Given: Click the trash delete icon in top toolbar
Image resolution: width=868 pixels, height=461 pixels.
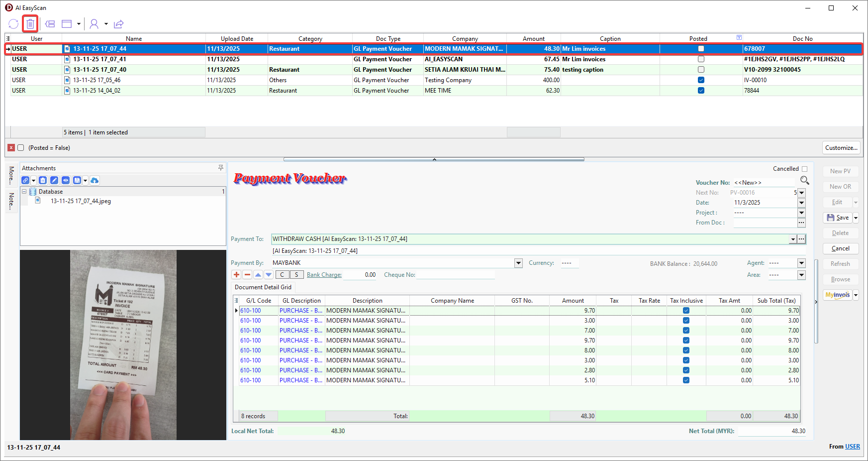Looking at the screenshot, I should click(30, 24).
